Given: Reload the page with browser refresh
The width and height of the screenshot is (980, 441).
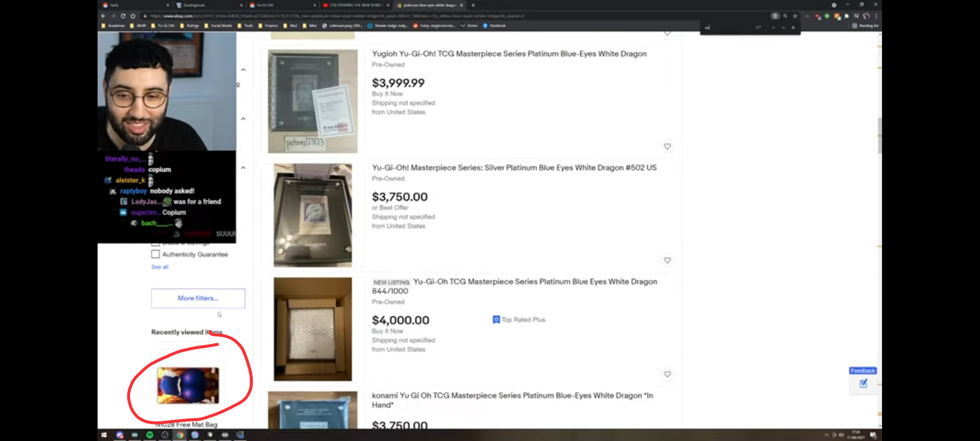Looking at the screenshot, I should point(123,16).
